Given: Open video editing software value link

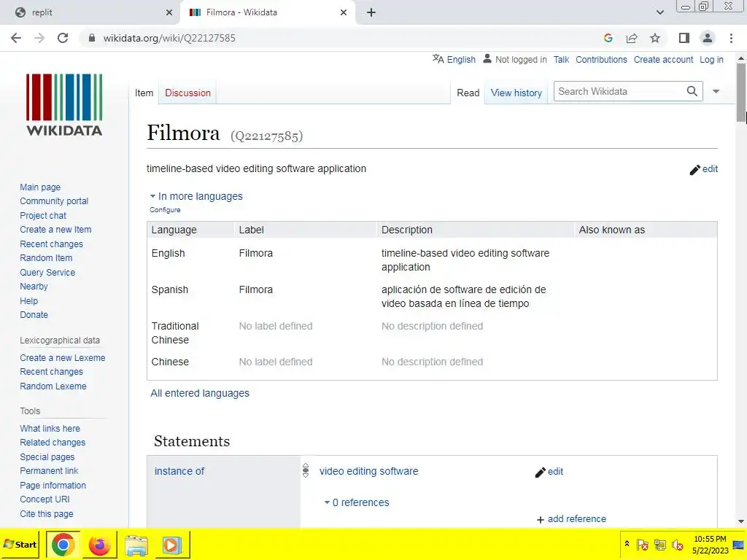Looking at the screenshot, I should (x=368, y=471).
